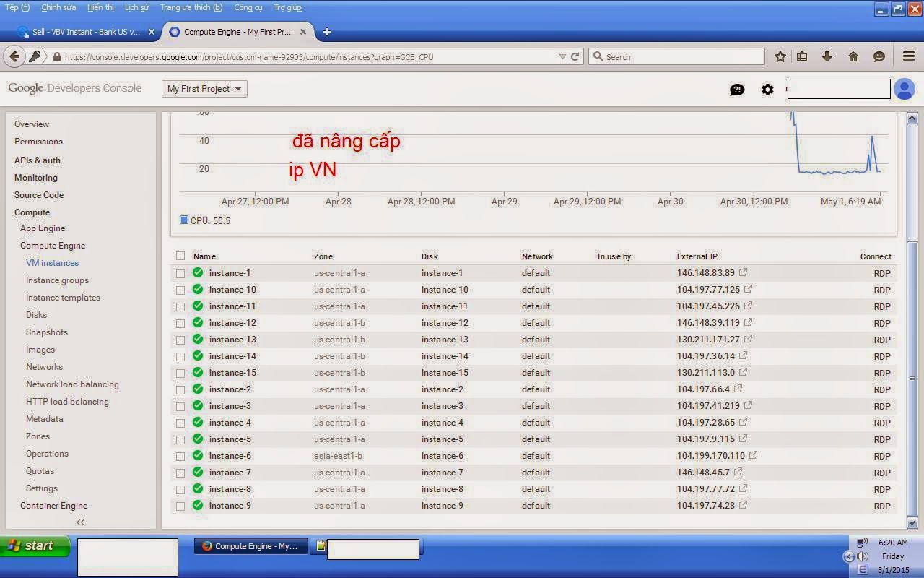Open a new browser tab
924x578 pixels.
click(x=327, y=32)
